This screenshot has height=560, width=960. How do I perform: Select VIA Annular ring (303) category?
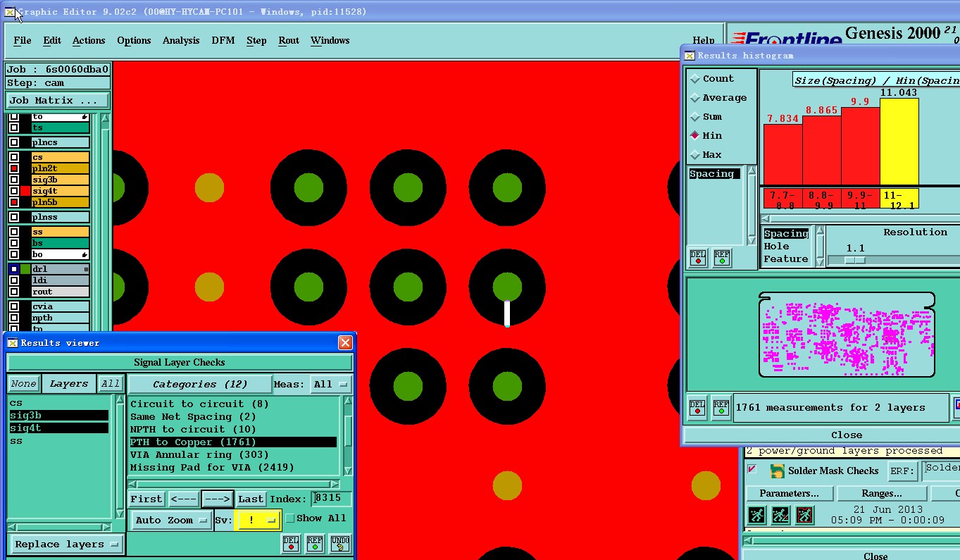[233, 455]
